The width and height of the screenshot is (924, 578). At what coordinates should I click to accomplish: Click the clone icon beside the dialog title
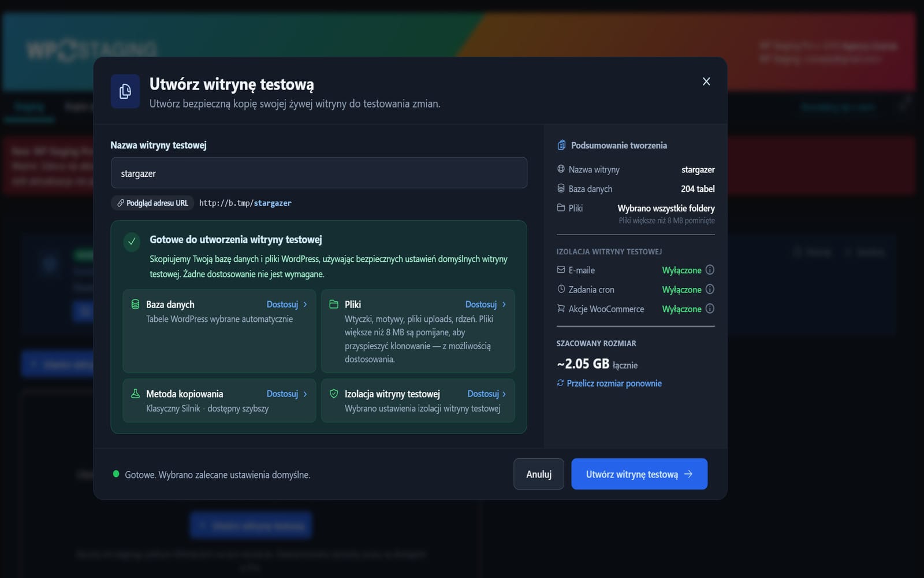click(x=125, y=91)
